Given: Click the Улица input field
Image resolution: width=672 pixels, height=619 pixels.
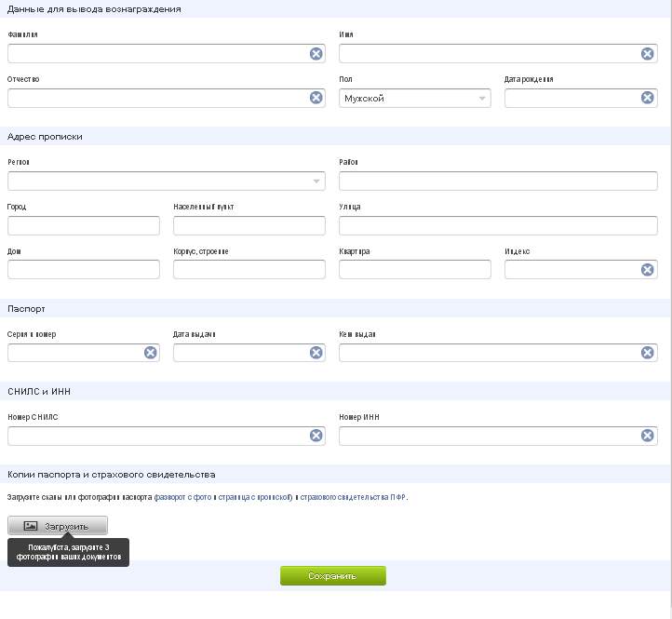Looking at the screenshot, I should 497,225.
